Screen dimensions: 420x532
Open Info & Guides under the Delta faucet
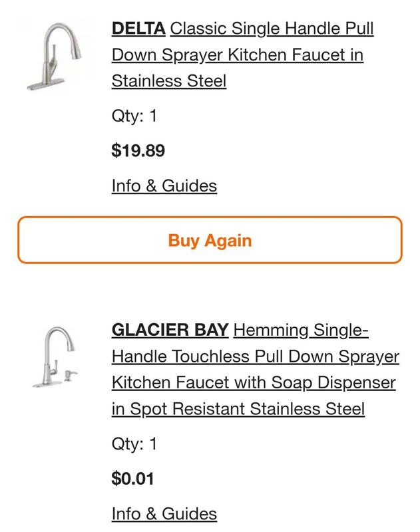coord(164,186)
